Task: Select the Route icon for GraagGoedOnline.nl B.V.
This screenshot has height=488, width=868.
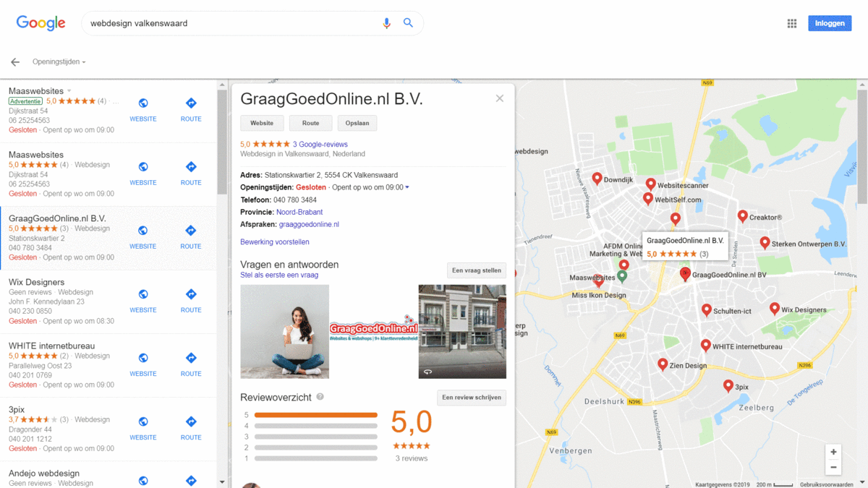Action: (190, 240)
